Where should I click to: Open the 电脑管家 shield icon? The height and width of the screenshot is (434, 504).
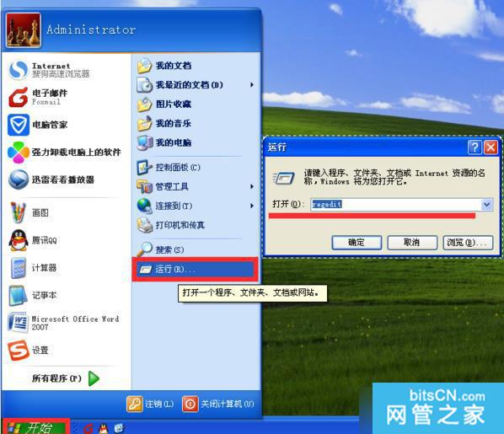[x=18, y=125]
